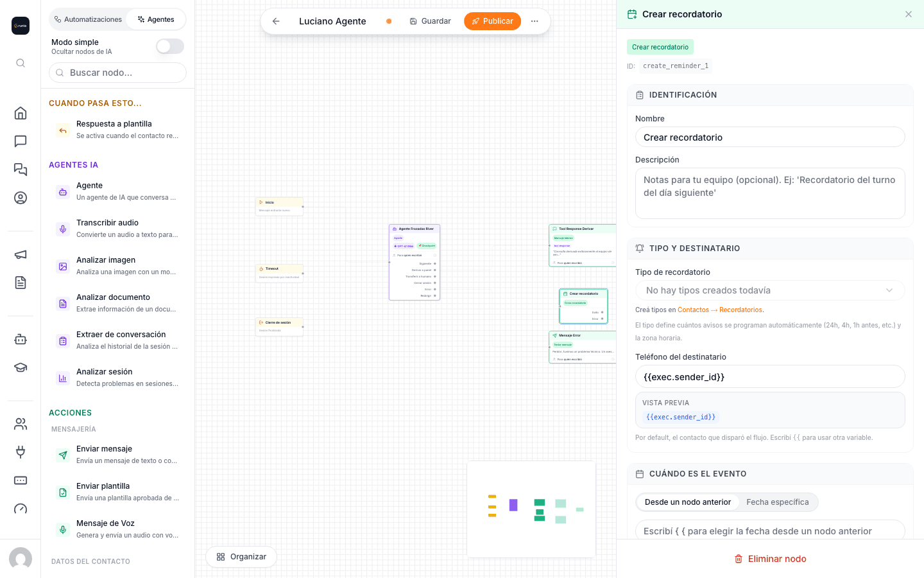Open the keyboard-style message icon in sidebar

click(x=21, y=480)
